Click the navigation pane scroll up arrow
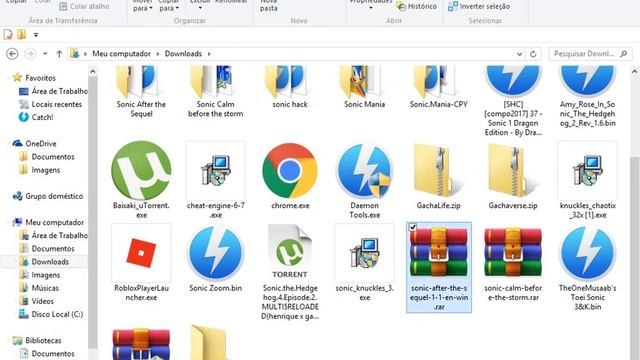The image size is (640, 360). click(93, 71)
